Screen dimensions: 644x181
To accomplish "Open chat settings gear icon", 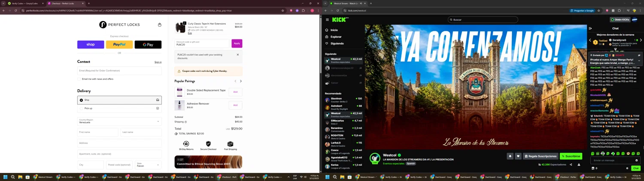I will (x=627, y=168).
